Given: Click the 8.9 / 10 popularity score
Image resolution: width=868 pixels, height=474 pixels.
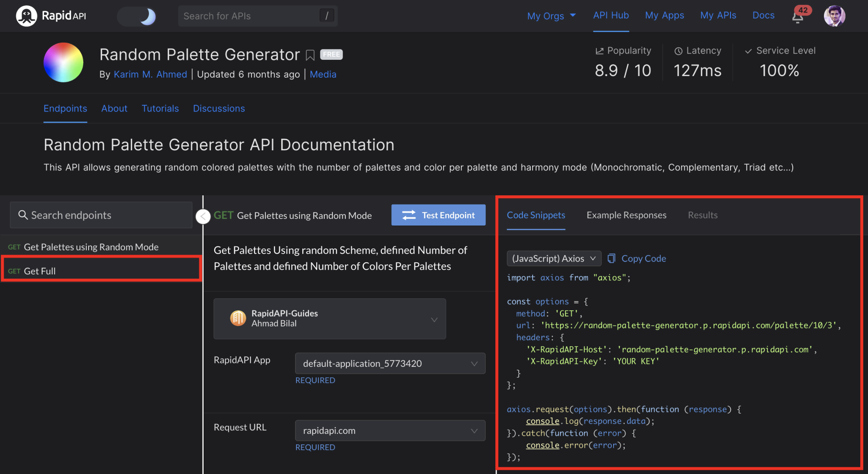Looking at the screenshot, I should (623, 71).
